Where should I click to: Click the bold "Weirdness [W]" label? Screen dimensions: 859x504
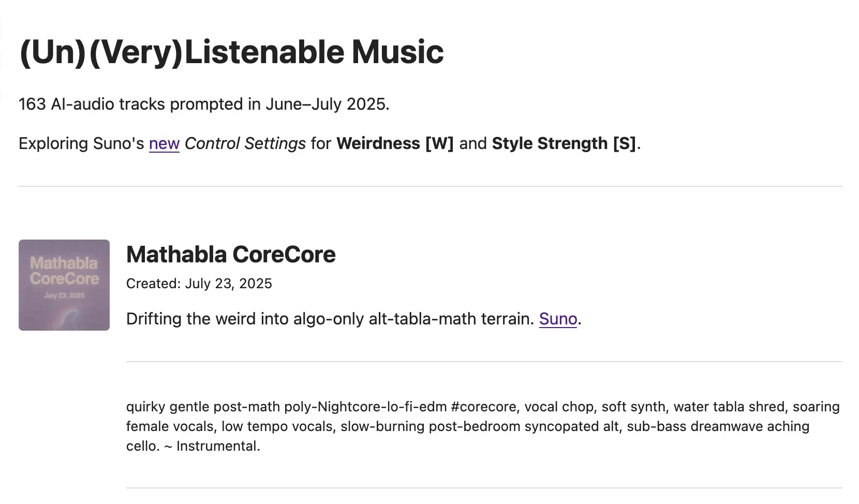[x=394, y=143]
